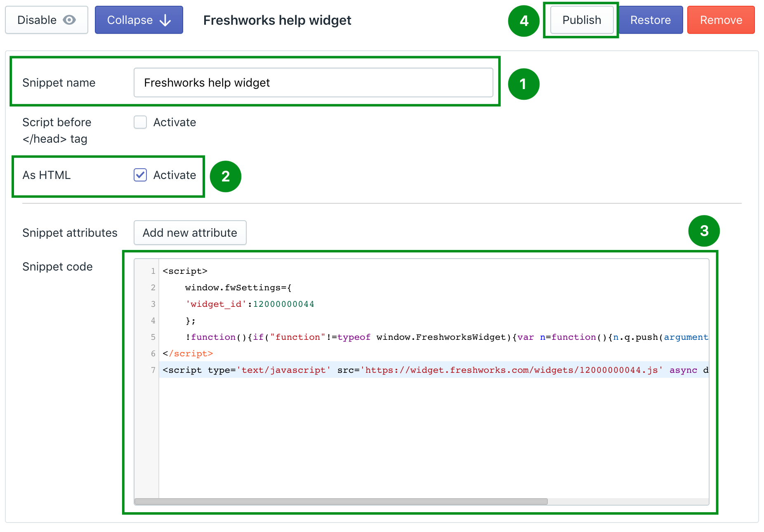Click the closing script tag on line 6
The height and width of the screenshot is (532, 764).
coord(188,353)
